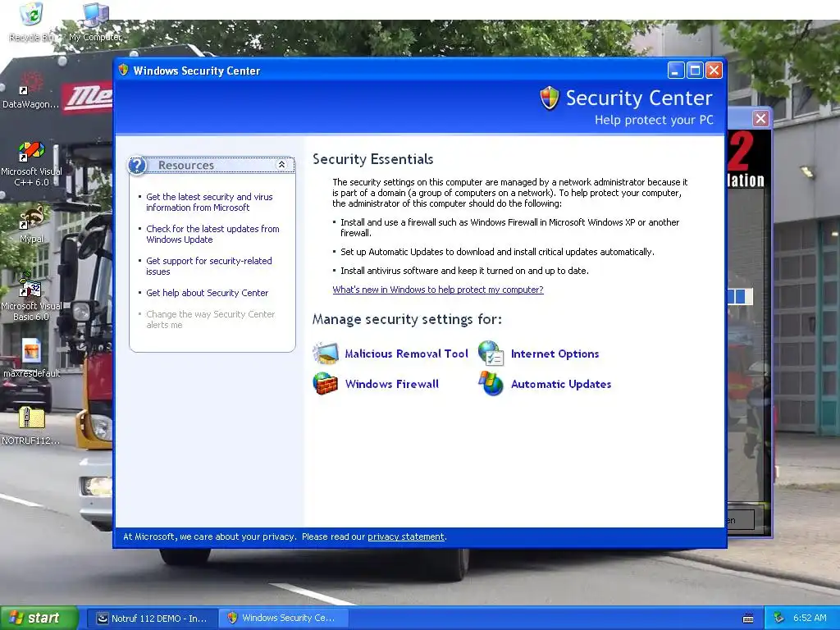Click the Resources help question mark icon
Screen dimensions: 840x630
coord(137,166)
